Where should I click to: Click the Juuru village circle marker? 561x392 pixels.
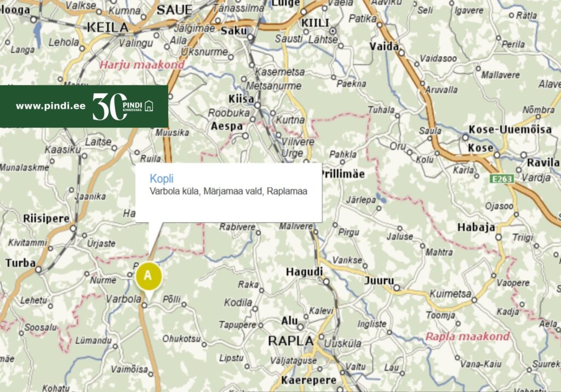397,287
